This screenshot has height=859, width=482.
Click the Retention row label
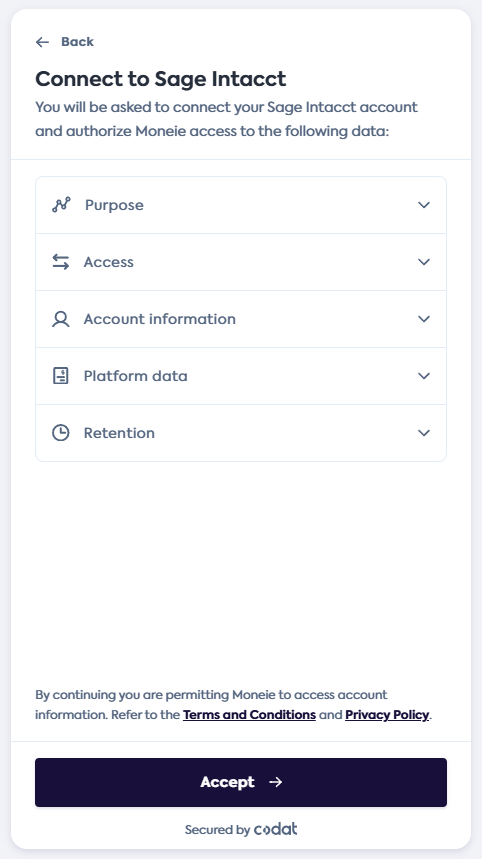119,433
